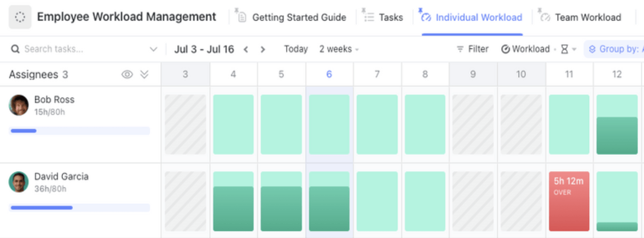Collapse all assignees with the double chevron
644x238 pixels.
[144, 75]
